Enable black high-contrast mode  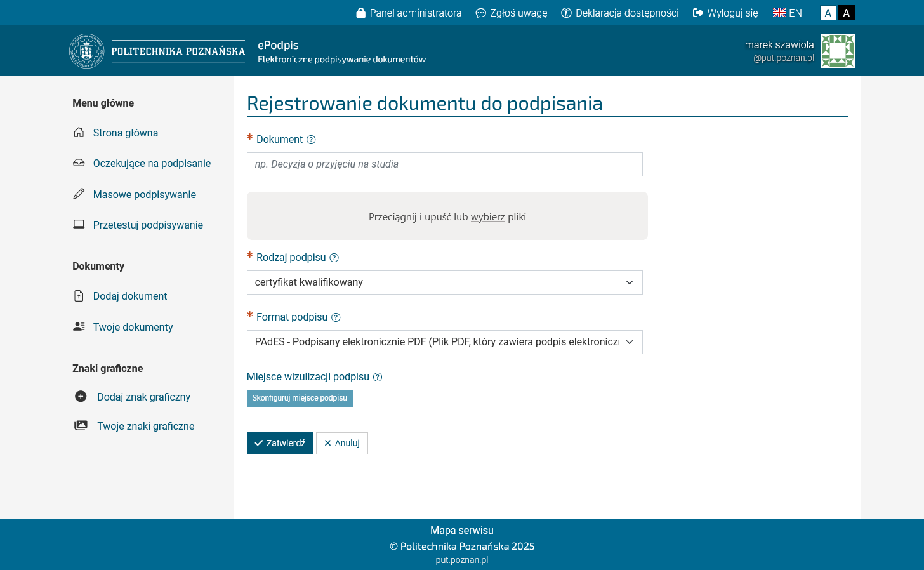click(x=846, y=13)
